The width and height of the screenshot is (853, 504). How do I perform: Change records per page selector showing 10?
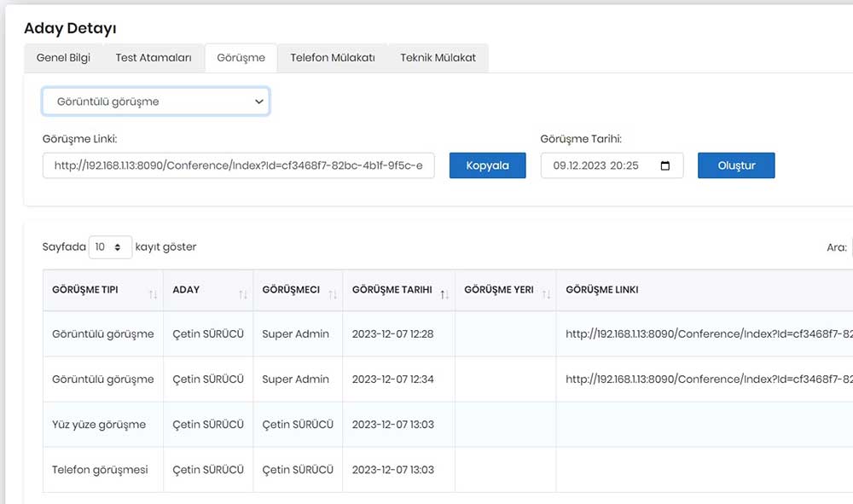tap(110, 246)
